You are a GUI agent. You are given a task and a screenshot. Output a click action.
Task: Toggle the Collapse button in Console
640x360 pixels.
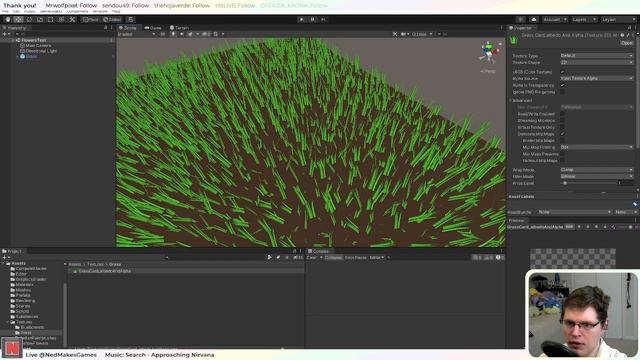[x=333, y=258]
